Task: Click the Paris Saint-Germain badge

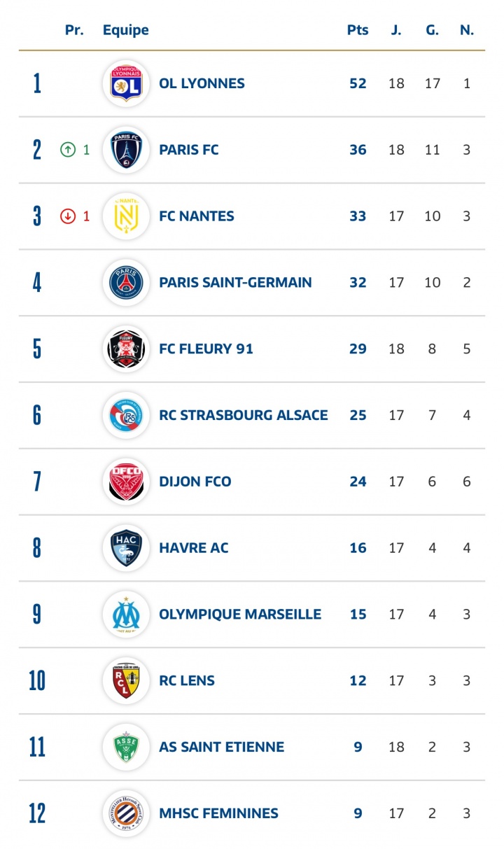Action: [126, 283]
